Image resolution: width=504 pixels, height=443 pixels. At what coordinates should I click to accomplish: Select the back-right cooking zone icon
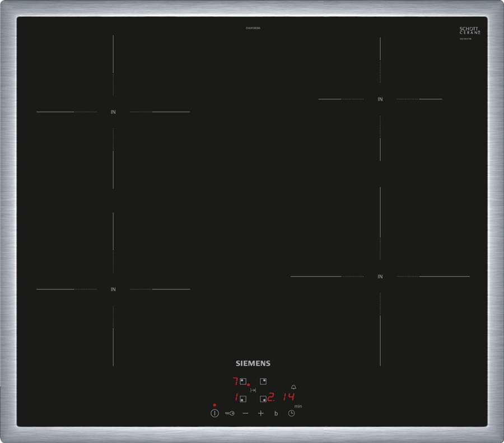(263, 380)
